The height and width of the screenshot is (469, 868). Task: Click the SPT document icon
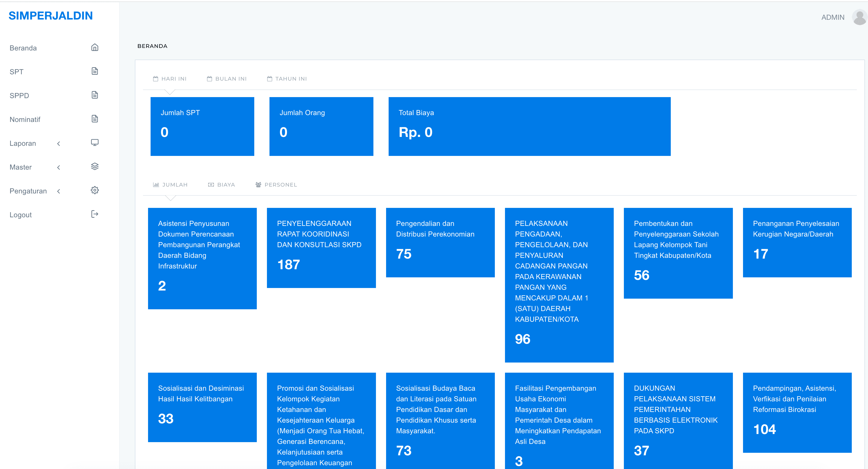(95, 71)
